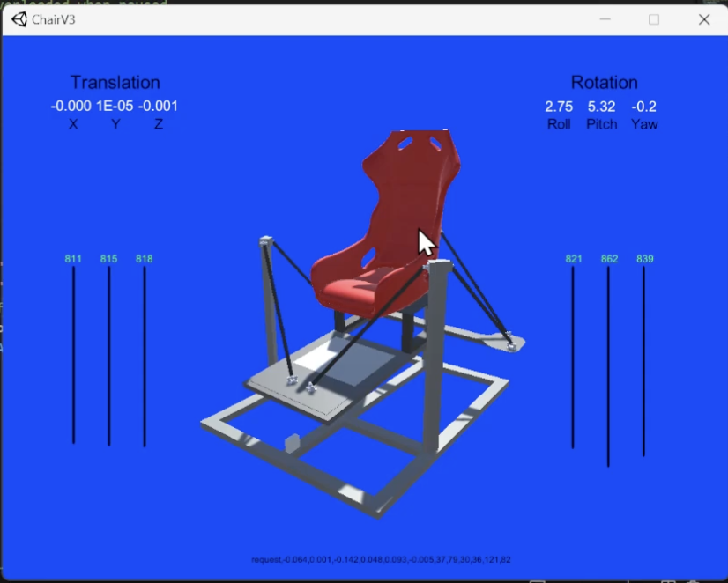Click the Roll value 2.75
Viewport: 728px width, 583px height.
559,107
